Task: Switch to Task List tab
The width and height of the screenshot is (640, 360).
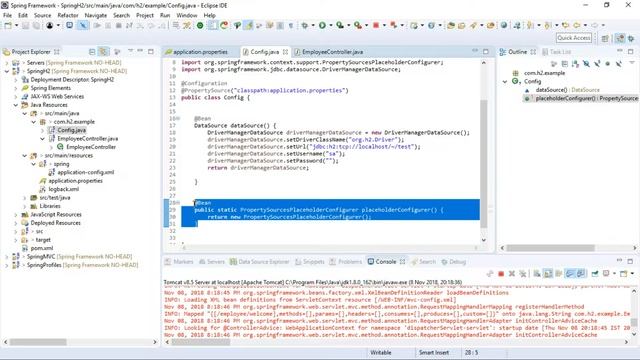Action: pyautogui.click(x=556, y=52)
